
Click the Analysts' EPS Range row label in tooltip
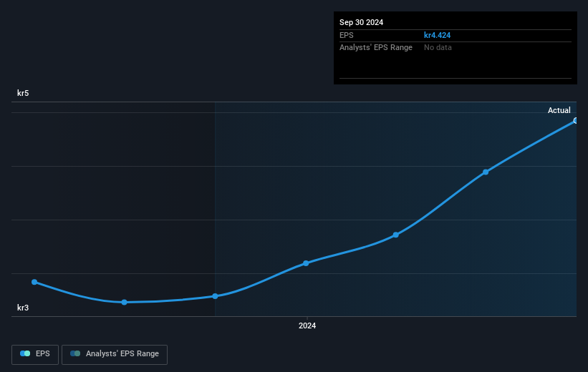coord(376,48)
